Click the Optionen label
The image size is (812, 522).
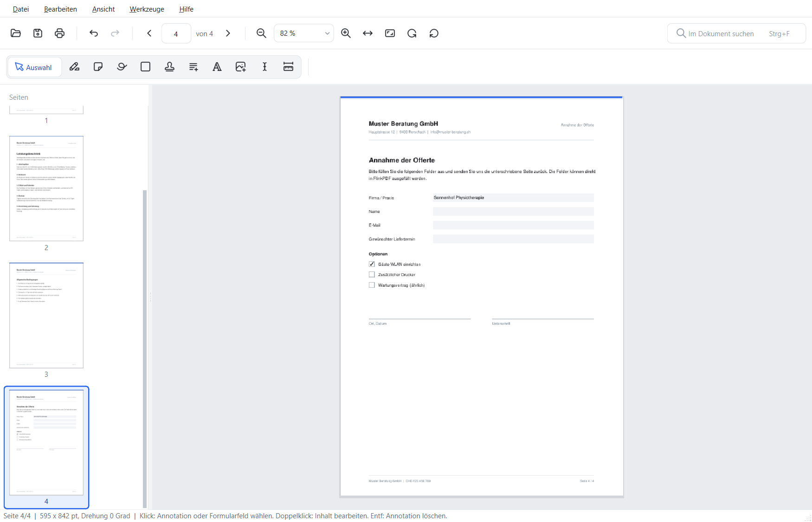coord(378,254)
